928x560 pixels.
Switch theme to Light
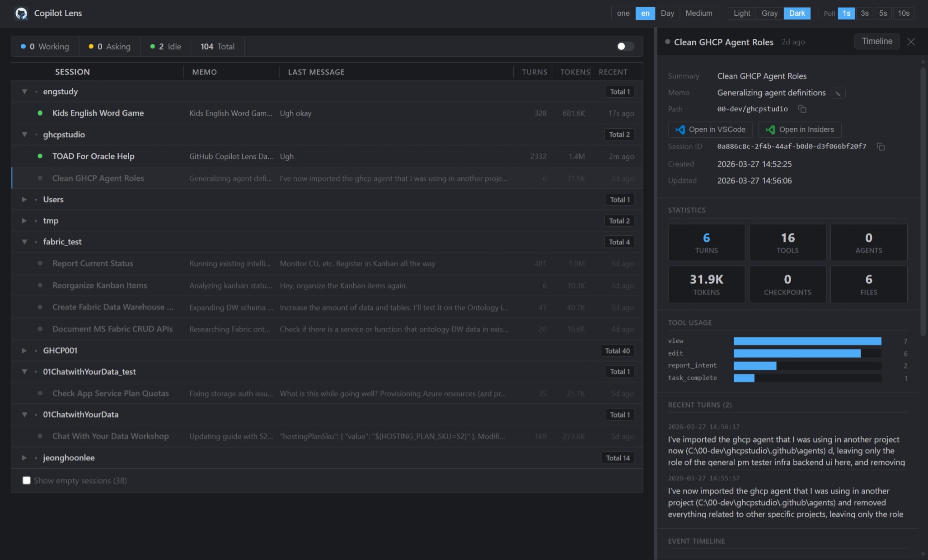(741, 13)
